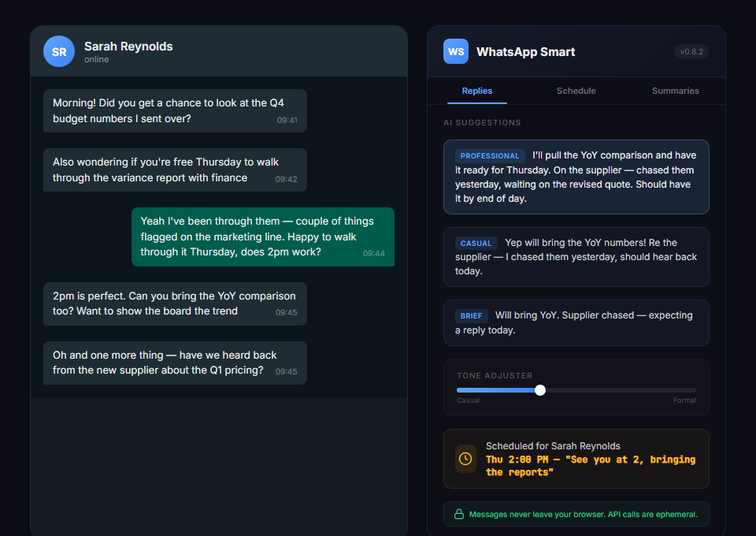Viewport: 756px width, 536px height.
Task: Click the BRIEF tone badge
Action: coord(471,316)
